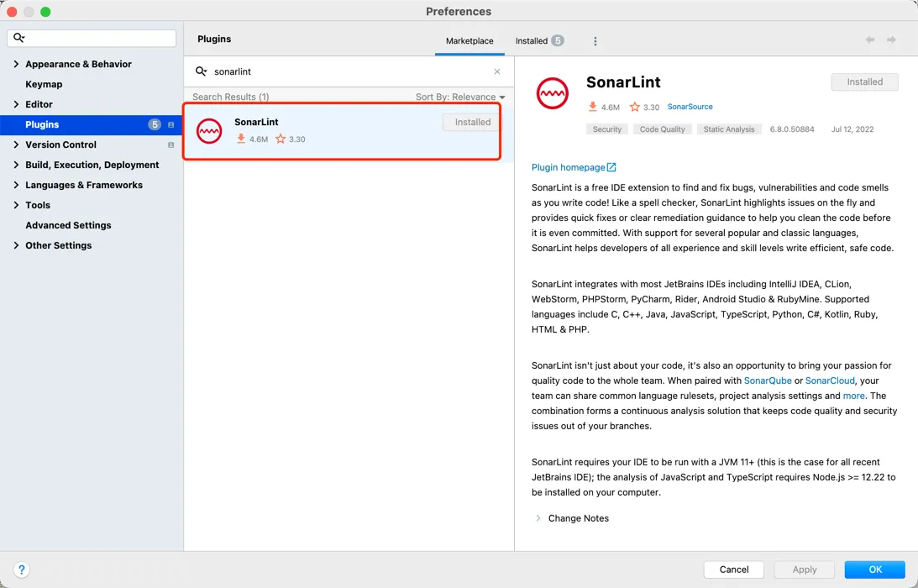The image size is (918, 588).
Task: Click the SonarLint title in details panel
Action: tap(623, 82)
